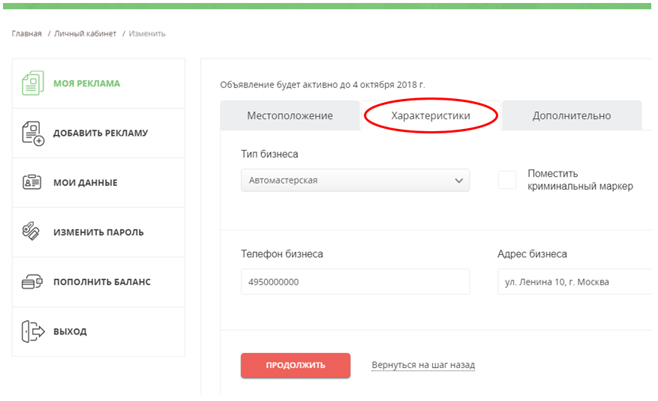Open the Дополнительно tab
Image resolution: width=658 pixels, height=401 pixels.
(571, 116)
